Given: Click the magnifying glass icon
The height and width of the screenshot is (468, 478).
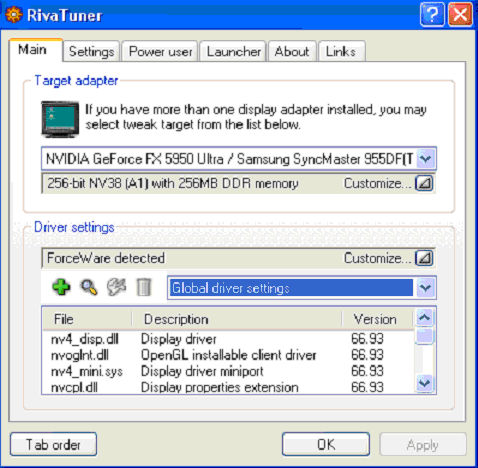Looking at the screenshot, I should coord(89,287).
